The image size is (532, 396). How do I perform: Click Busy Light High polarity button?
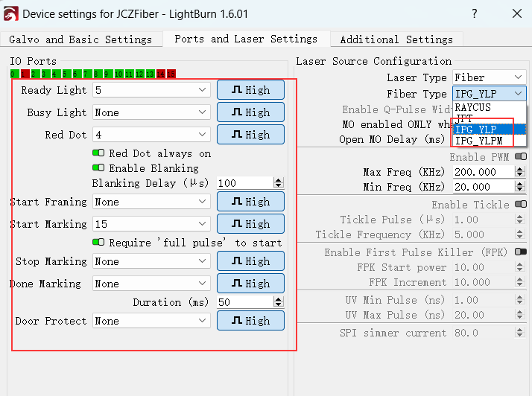click(251, 112)
